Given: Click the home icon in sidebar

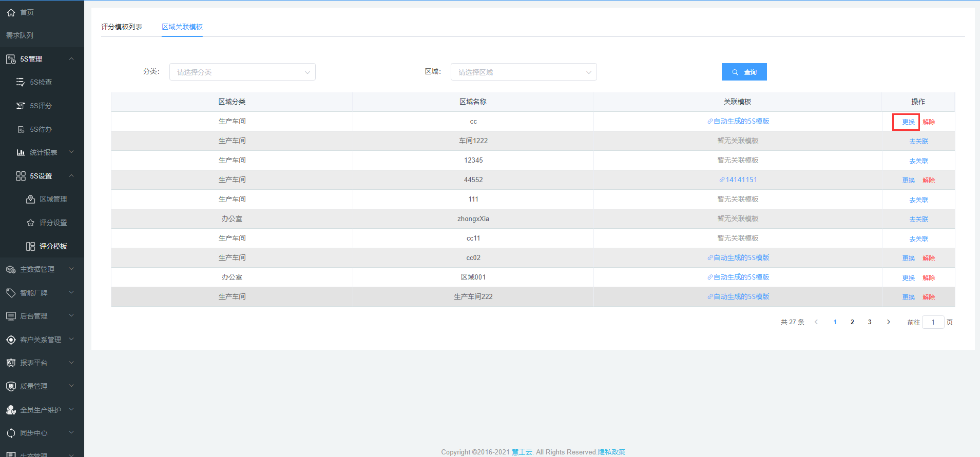Looking at the screenshot, I should coord(11,12).
